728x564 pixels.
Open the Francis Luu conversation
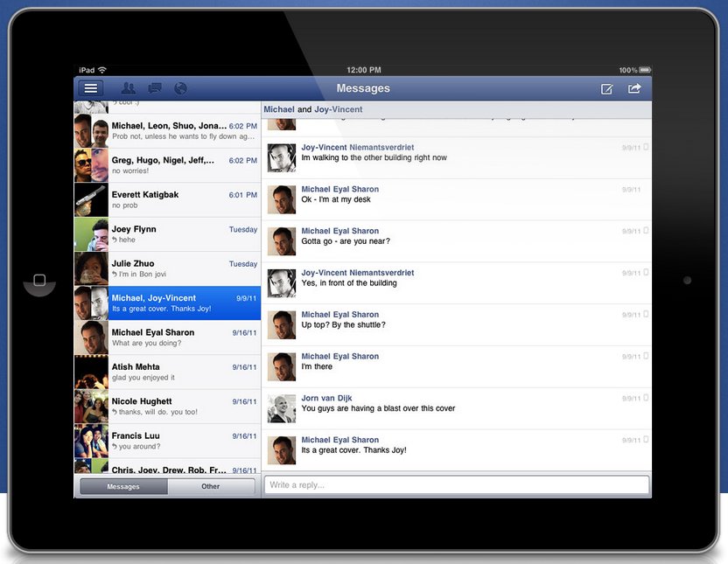tap(168, 441)
